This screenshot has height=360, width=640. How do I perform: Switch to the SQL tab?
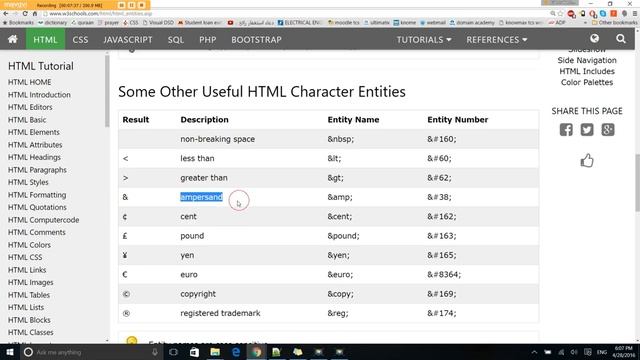176,40
